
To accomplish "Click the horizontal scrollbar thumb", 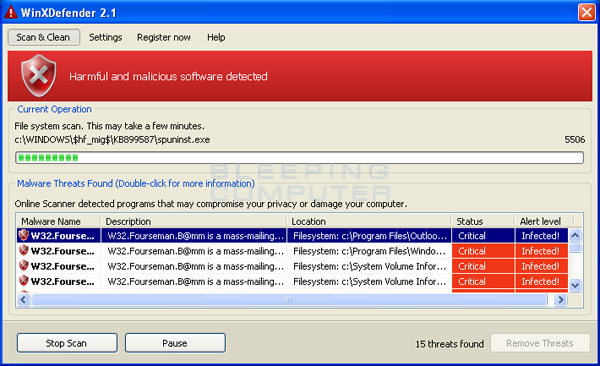I will click(x=290, y=300).
